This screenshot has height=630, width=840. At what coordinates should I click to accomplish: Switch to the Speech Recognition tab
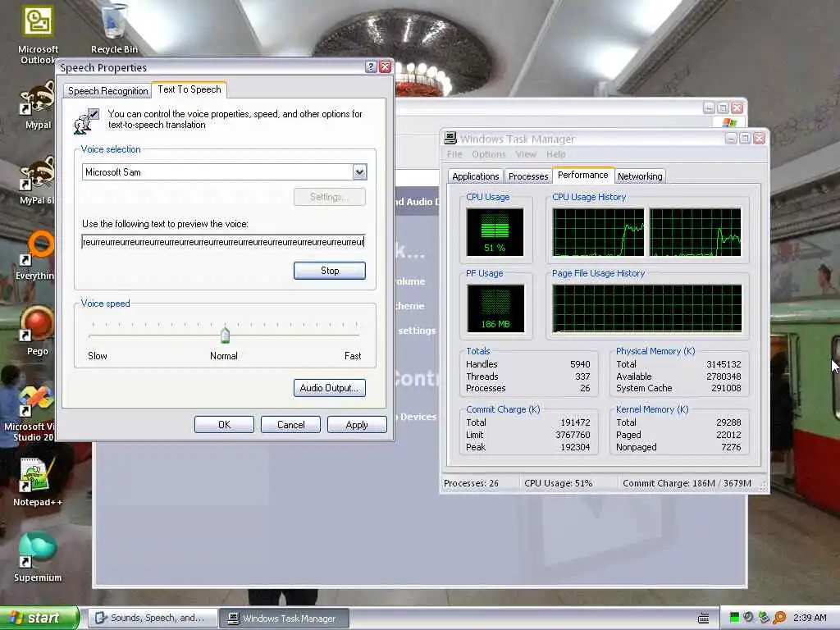point(107,91)
